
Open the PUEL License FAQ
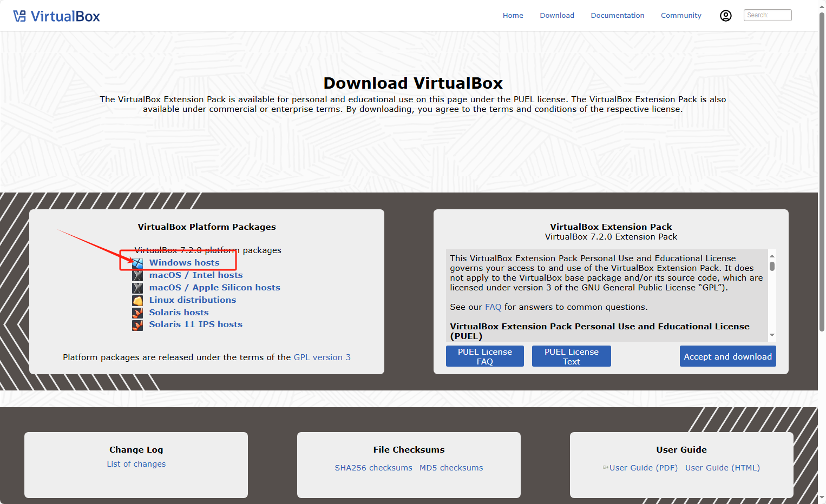484,356
